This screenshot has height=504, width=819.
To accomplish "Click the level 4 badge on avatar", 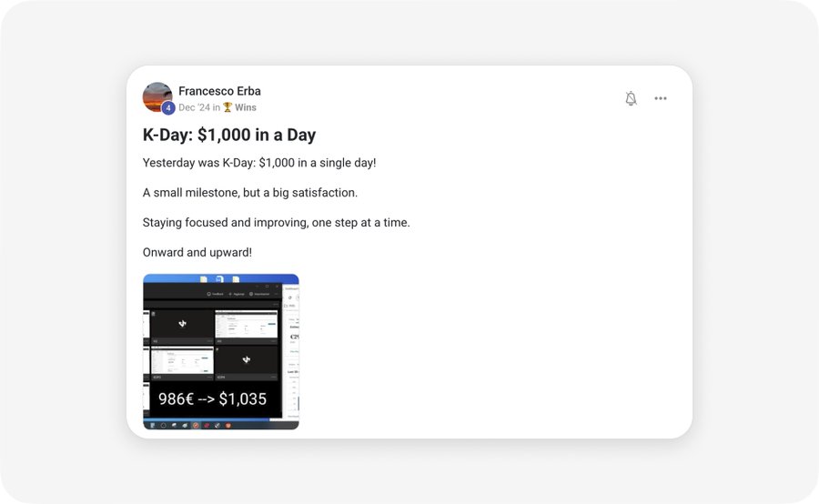I will point(168,108).
